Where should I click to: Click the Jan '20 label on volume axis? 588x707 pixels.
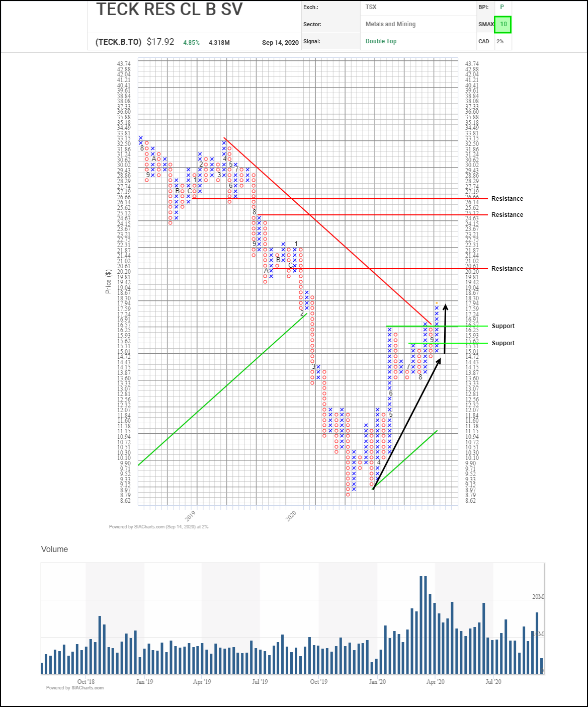[x=377, y=682]
